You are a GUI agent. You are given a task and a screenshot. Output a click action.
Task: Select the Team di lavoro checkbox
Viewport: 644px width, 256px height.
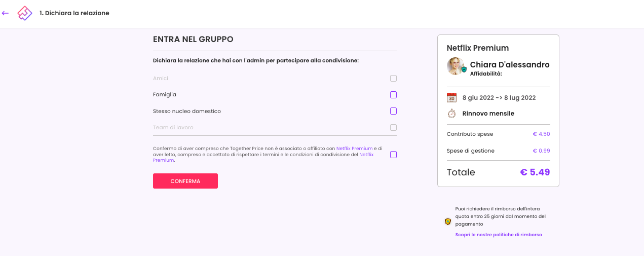tap(393, 127)
